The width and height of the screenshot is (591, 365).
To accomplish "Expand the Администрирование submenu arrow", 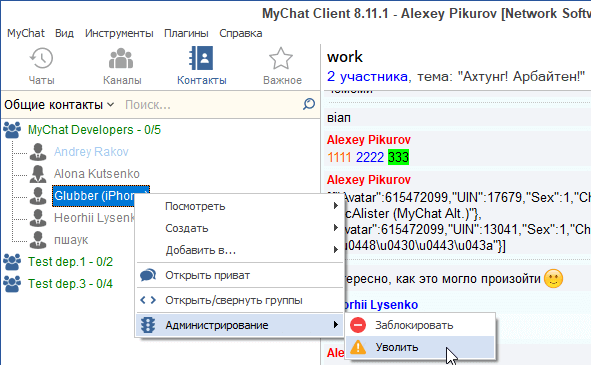I will (x=335, y=325).
